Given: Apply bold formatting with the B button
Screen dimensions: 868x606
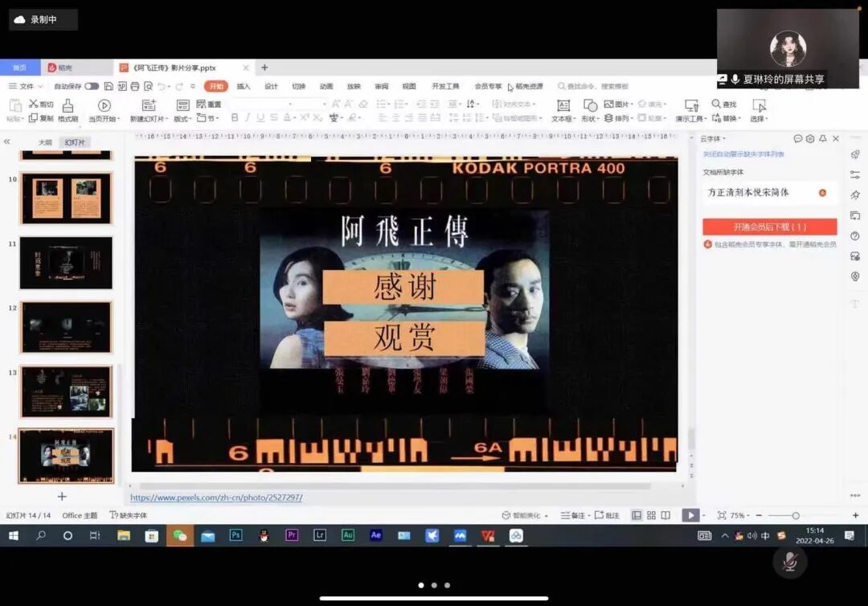Looking at the screenshot, I should [235, 117].
